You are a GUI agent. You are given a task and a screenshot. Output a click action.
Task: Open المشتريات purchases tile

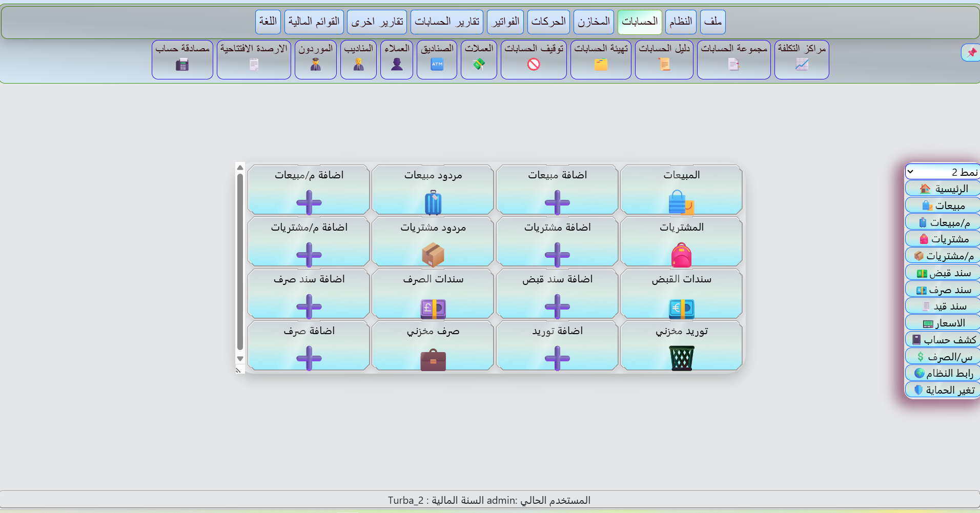click(x=681, y=241)
